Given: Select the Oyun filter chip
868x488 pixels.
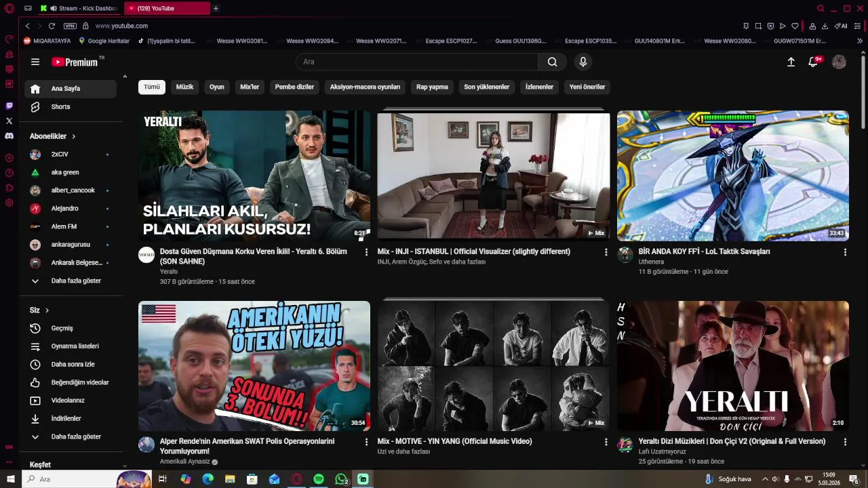Looking at the screenshot, I should [217, 87].
